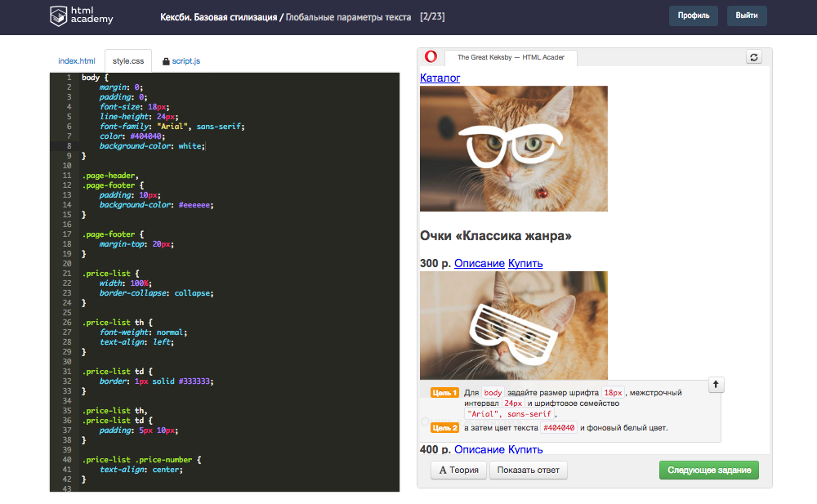Click the Выйти button
The width and height of the screenshot is (817, 504).
(747, 16)
